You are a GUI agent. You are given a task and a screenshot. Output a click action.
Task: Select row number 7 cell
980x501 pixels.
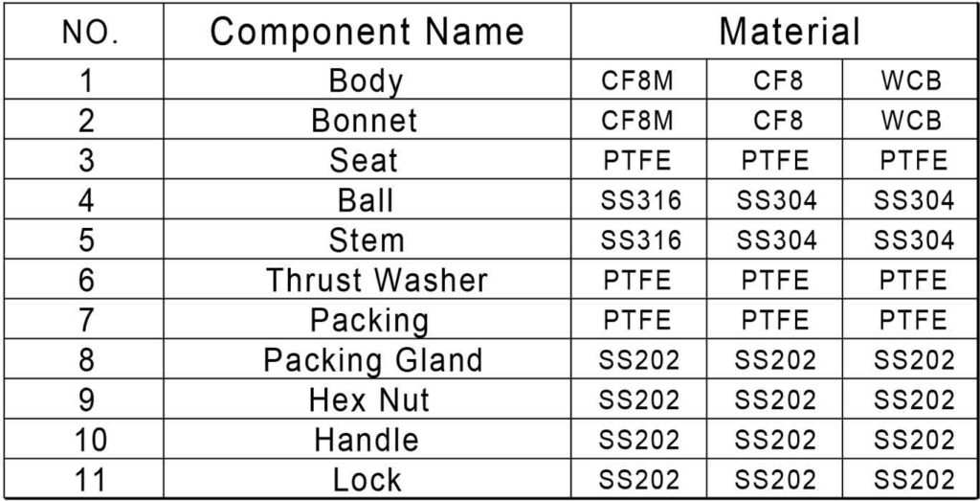pos(88,320)
